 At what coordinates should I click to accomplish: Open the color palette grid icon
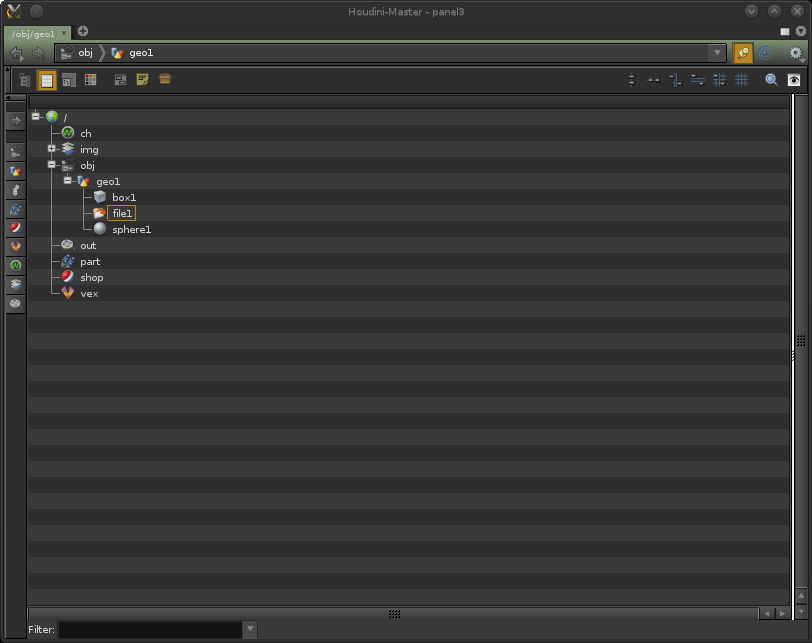tap(91, 79)
